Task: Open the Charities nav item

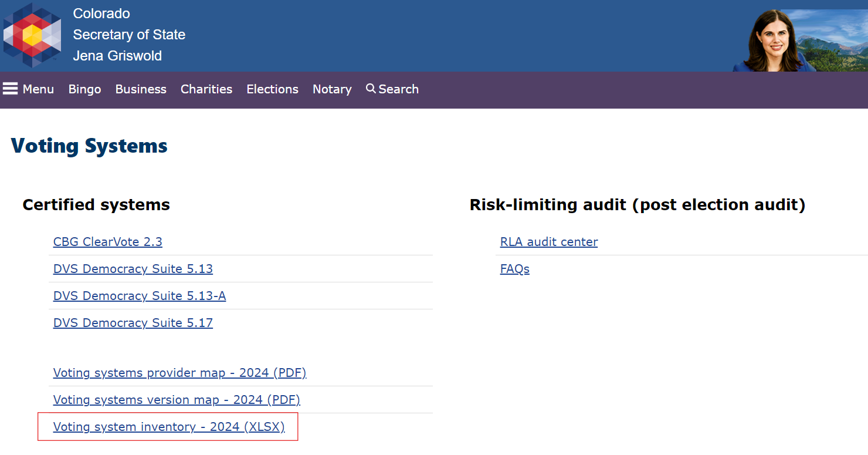Action: point(206,89)
